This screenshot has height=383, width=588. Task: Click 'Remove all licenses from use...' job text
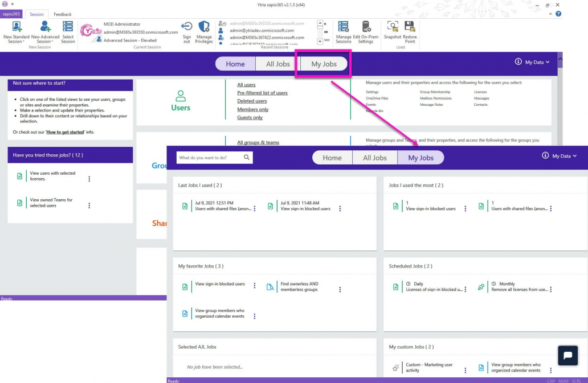(520, 290)
